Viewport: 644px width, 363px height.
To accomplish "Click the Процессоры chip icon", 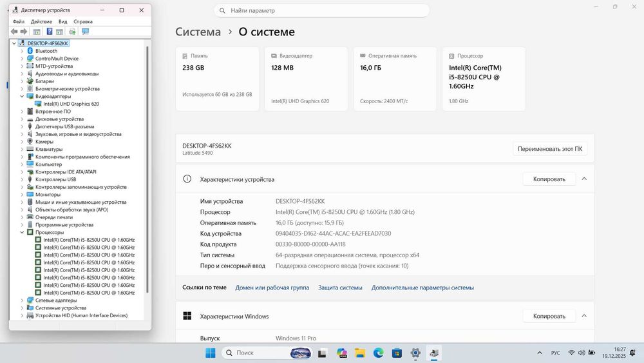I will [x=30, y=232].
